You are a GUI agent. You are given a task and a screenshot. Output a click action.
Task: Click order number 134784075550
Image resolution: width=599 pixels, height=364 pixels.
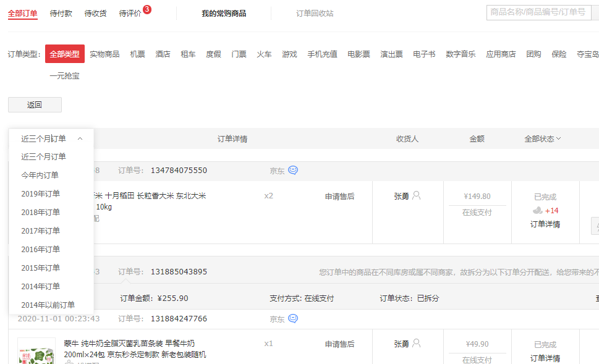(x=179, y=171)
